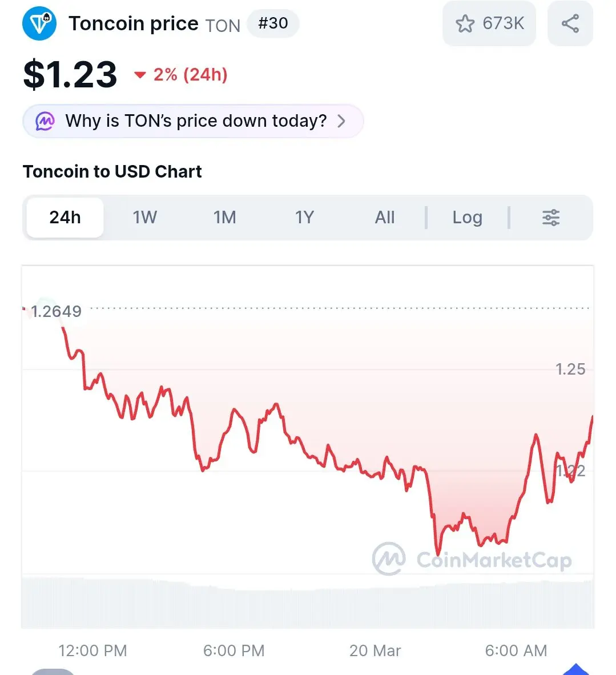The image size is (616, 675).
Task: Click the volume bars below the chart
Action: (x=308, y=604)
